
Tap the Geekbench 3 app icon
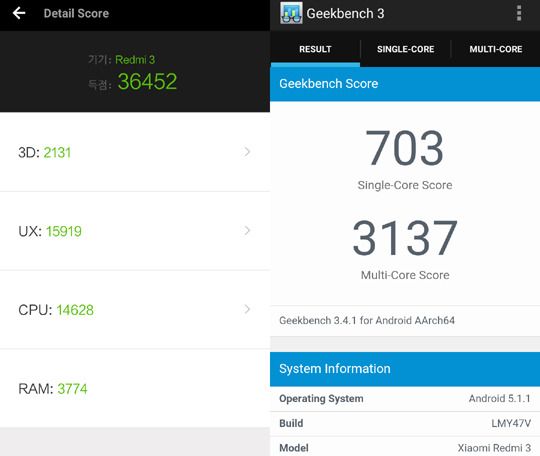point(291,13)
